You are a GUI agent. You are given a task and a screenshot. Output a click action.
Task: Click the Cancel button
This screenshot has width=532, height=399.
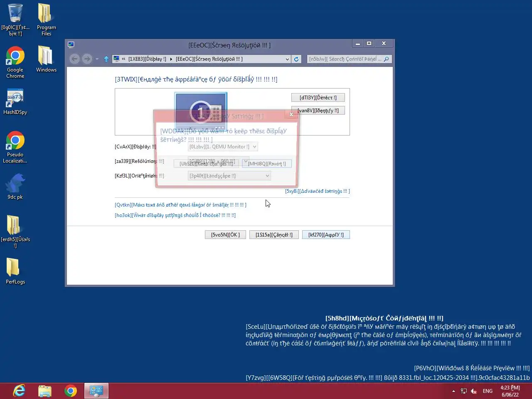click(x=274, y=235)
